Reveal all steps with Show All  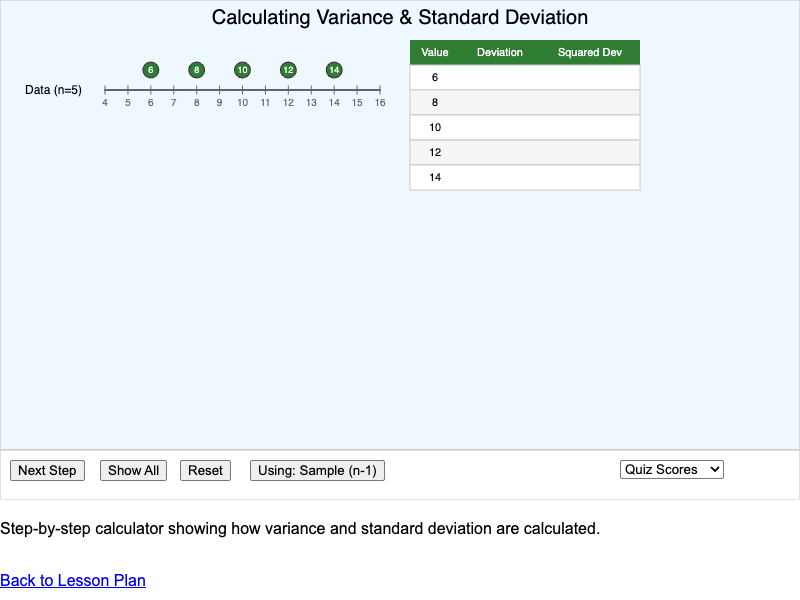click(x=133, y=470)
